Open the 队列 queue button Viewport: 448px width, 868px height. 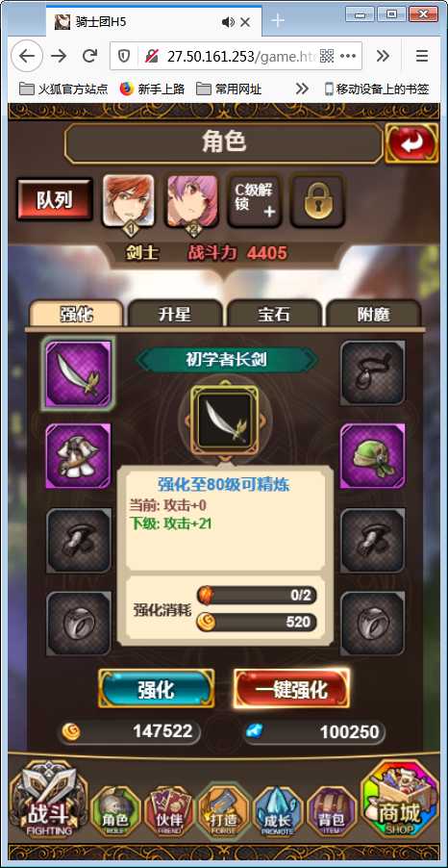click(x=54, y=200)
